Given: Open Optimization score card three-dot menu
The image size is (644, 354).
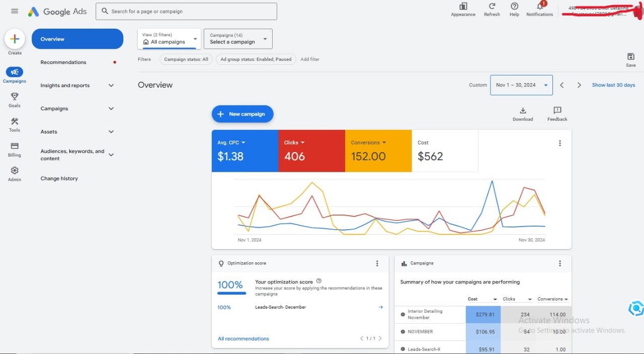Looking at the screenshot, I should pyautogui.click(x=377, y=263).
